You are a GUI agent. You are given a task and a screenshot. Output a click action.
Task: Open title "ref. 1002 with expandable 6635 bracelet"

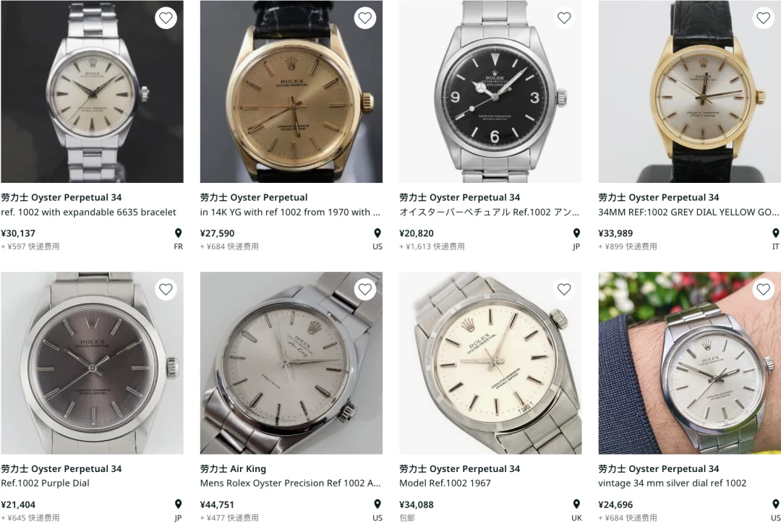tap(89, 212)
